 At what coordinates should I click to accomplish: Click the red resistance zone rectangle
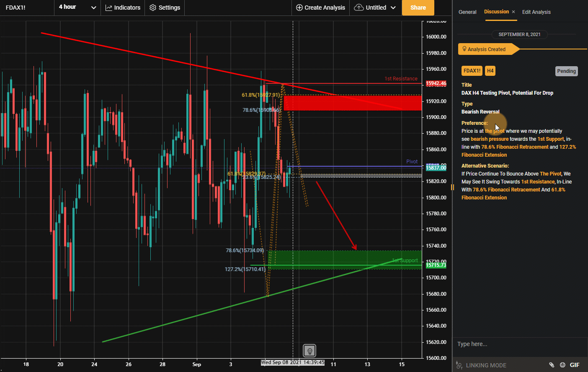tap(353, 103)
